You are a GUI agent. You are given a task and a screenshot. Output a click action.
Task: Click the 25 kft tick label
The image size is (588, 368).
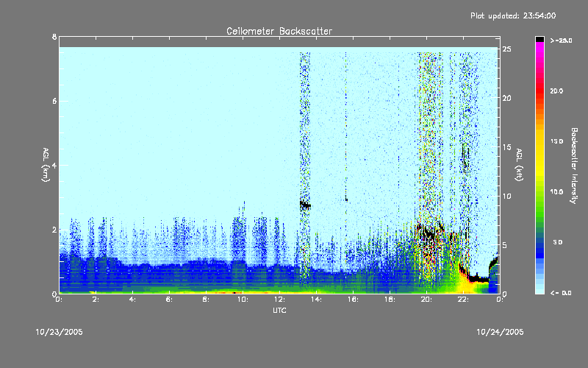(507, 49)
